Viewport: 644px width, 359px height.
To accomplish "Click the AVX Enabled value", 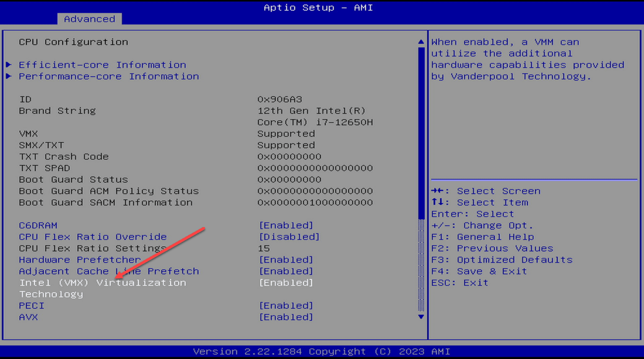I will tap(286, 317).
